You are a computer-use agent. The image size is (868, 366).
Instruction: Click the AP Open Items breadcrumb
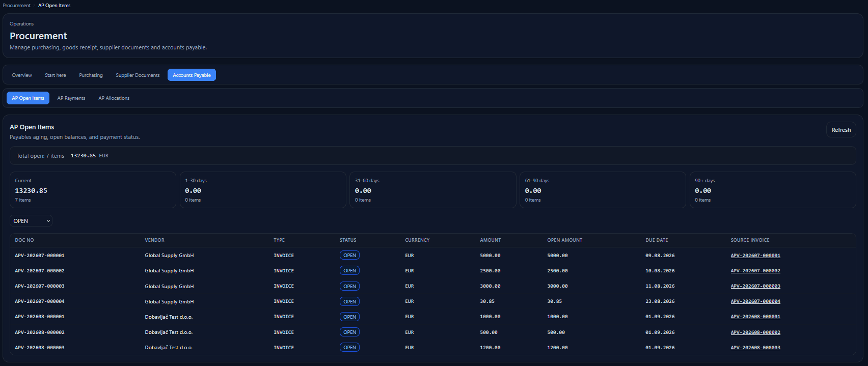(55, 6)
